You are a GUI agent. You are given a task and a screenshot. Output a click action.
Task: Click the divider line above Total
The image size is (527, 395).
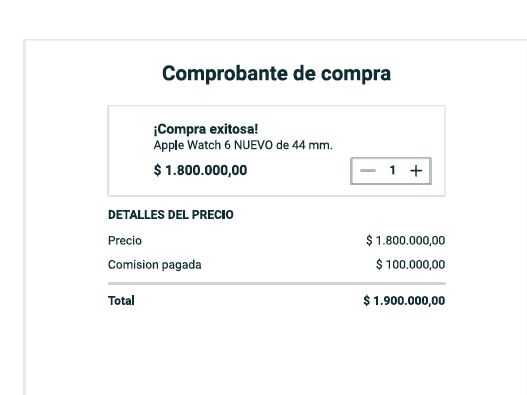click(277, 284)
